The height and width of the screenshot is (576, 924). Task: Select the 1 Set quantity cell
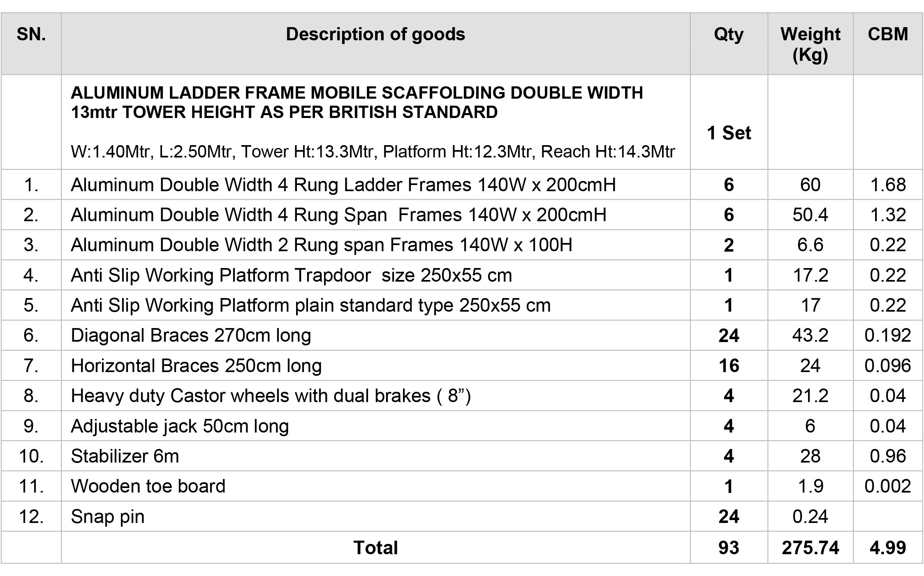pyautogui.click(x=729, y=122)
